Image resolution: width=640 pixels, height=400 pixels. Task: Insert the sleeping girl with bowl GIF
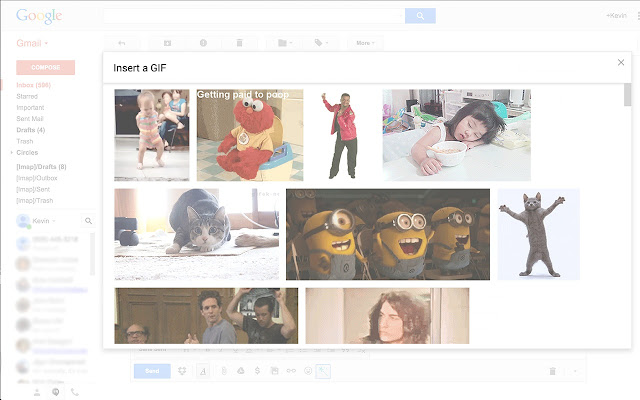457,135
